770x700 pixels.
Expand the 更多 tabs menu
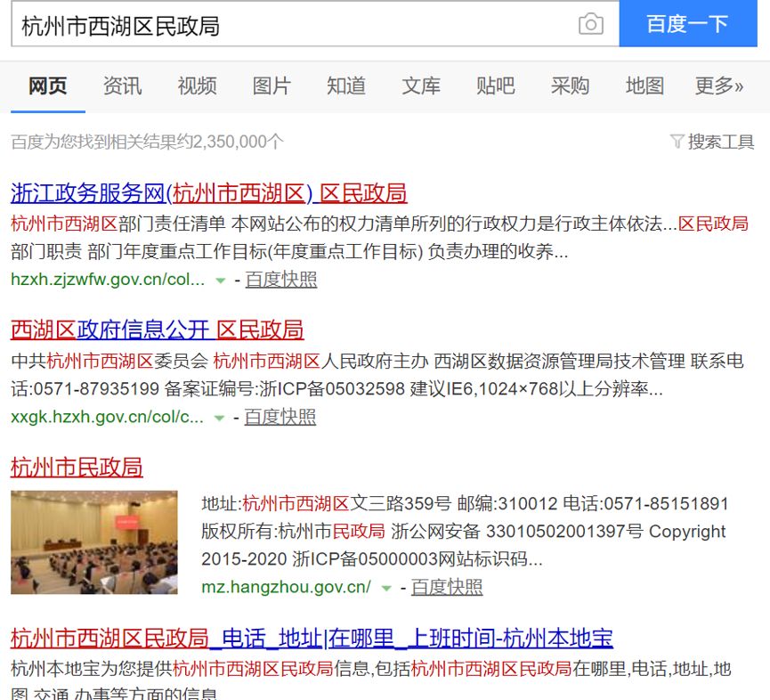point(719,85)
